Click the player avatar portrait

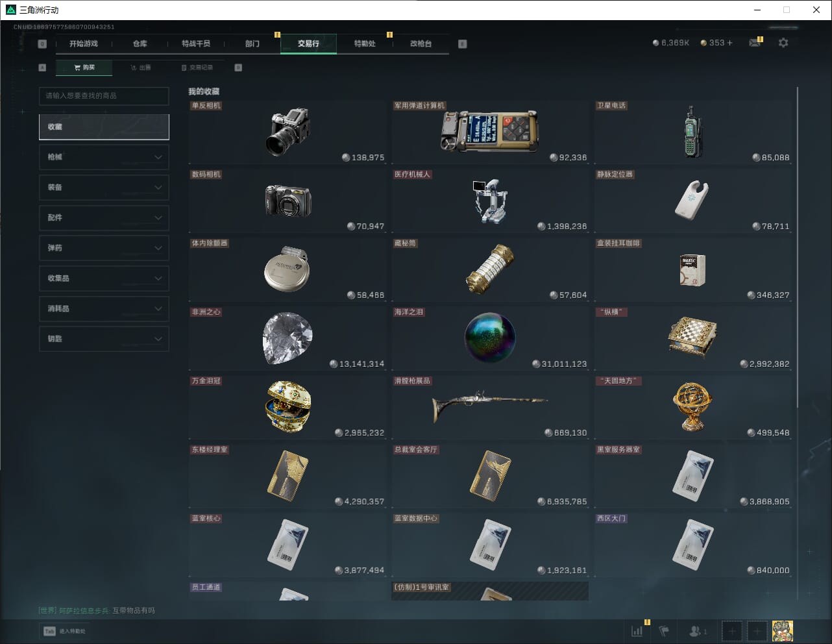click(x=783, y=631)
